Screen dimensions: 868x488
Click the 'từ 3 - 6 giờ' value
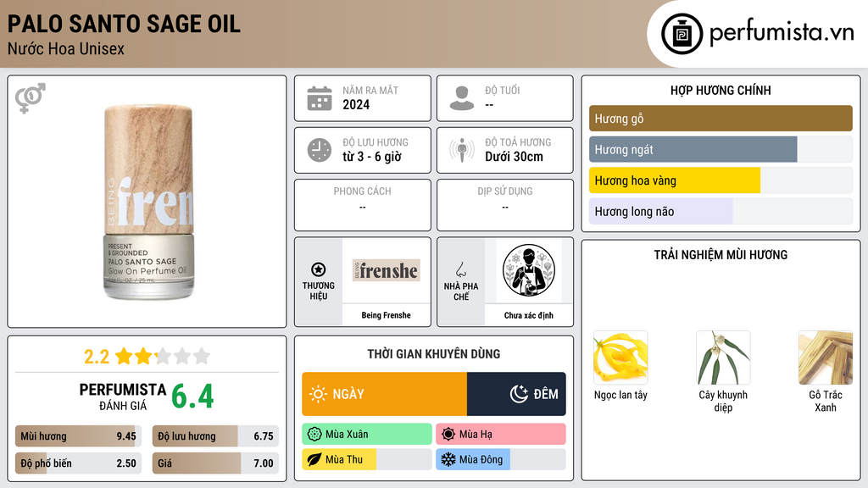pyautogui.click(x=372, y=157)
